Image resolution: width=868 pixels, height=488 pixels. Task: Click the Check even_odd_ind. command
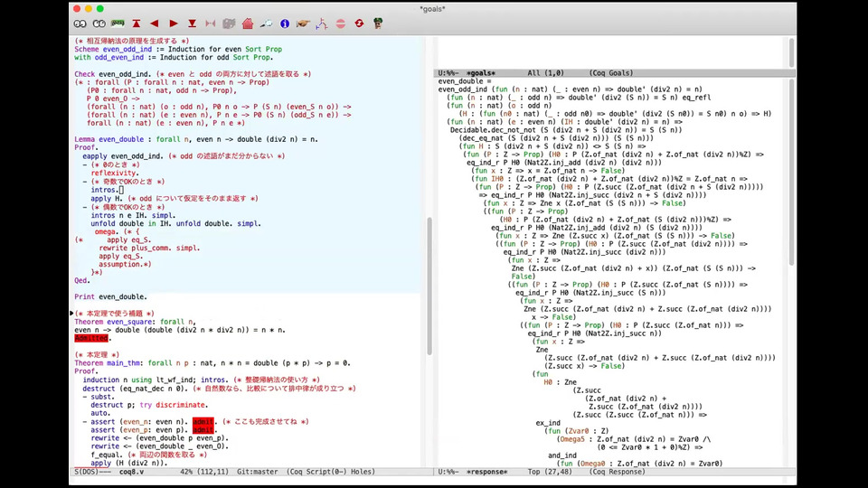tap(112, 74)
